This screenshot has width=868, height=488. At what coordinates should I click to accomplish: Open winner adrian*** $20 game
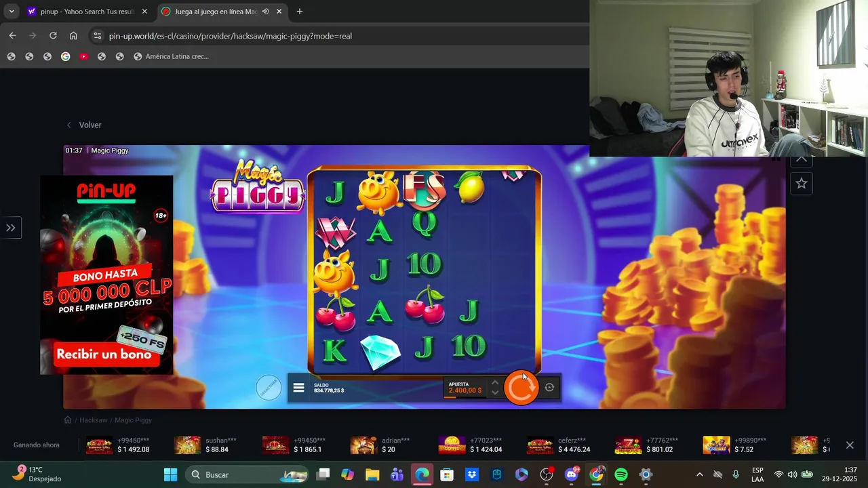[x=380, y=445]
